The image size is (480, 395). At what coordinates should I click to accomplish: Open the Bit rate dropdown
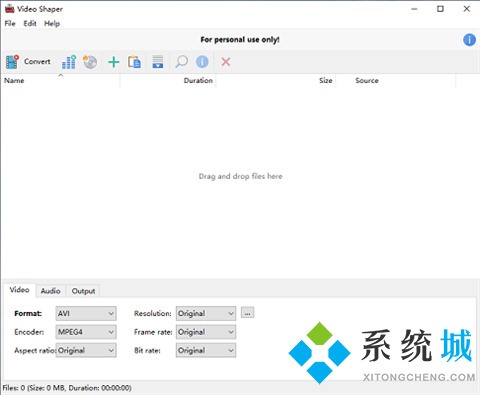[206, 350]
